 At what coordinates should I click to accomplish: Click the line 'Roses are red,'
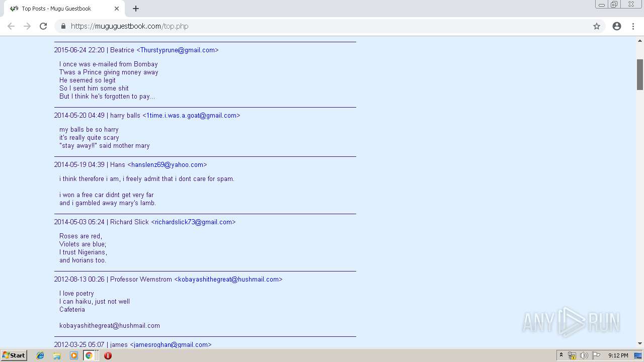tap(80, 236)
